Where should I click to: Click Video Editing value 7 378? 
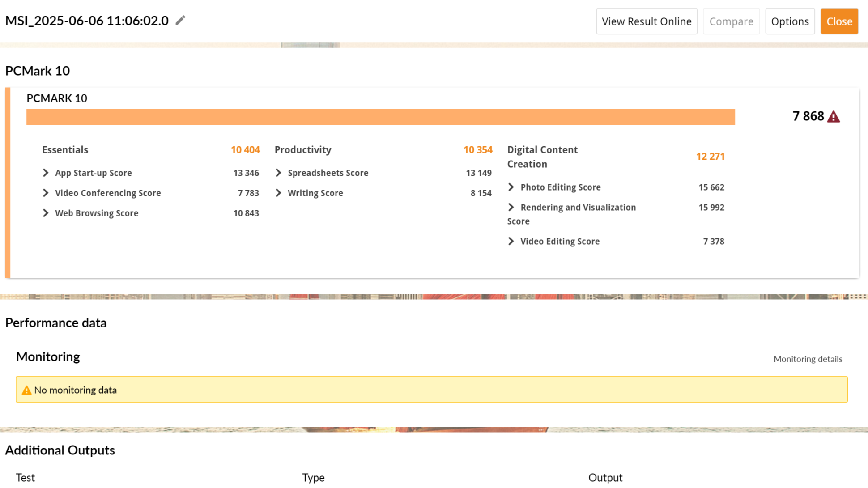click(x=714, y=242)
